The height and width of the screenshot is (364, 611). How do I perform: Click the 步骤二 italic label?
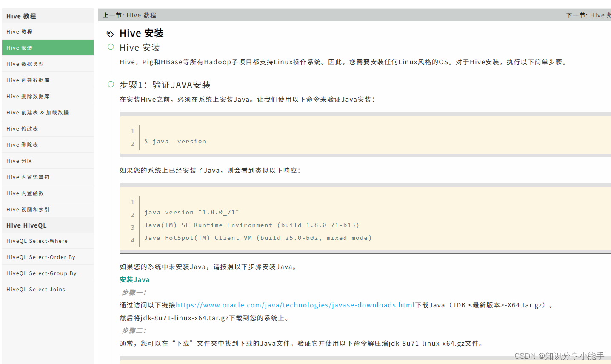coord(134,330)
